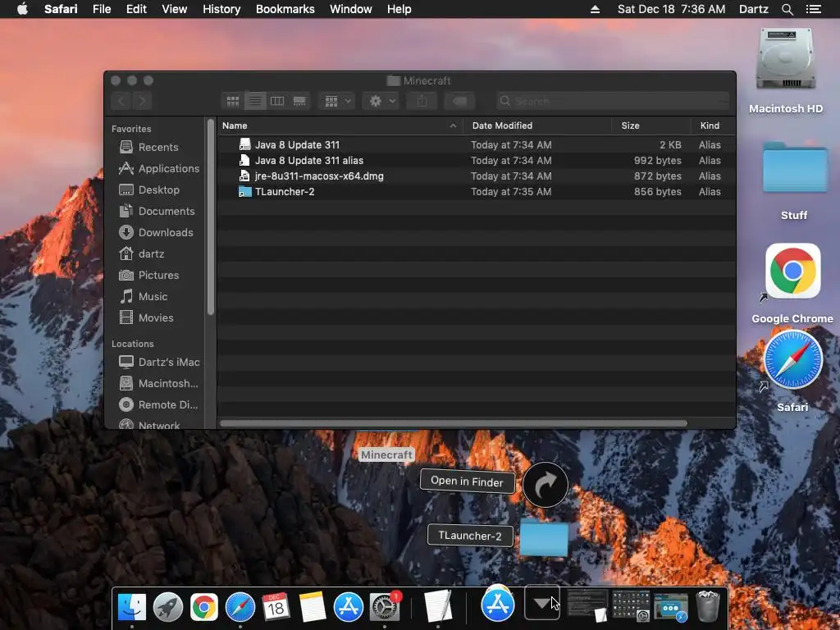Click the Edit Tags button in Finder toolbar

coord(459,101)
